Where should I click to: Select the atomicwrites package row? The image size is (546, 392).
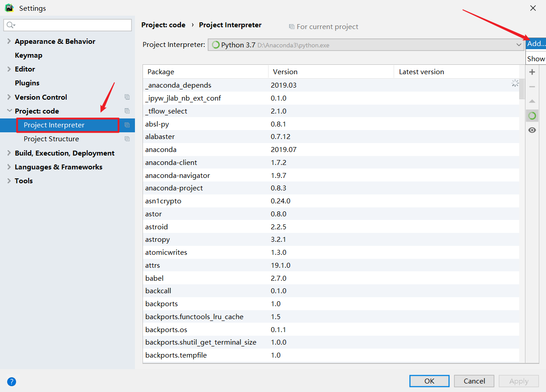click(331, 252)
